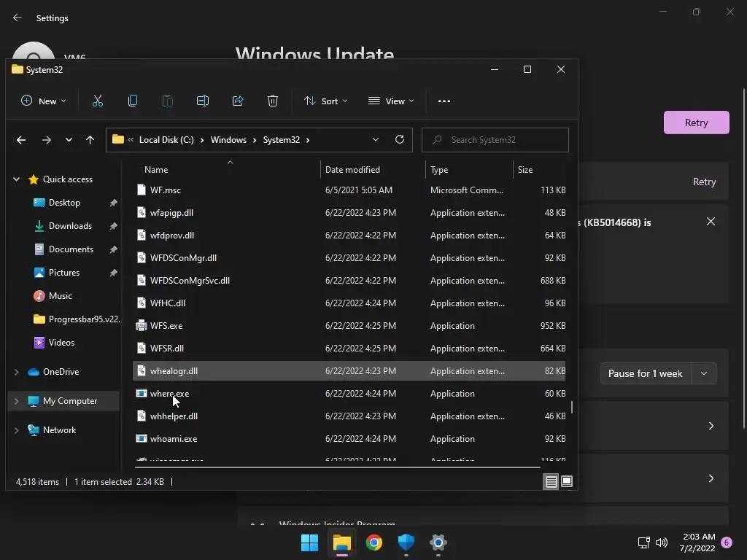
Task: Click the Copy icon in Explorer toolbar
Action: pyautogui.click(x=133, y=101)
